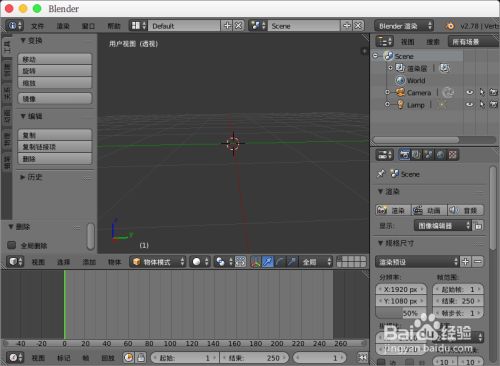Viewport: 500px width, 366px height.
Task: Open the 全局 transform orientation dropdown
Action: click(316, 262)
